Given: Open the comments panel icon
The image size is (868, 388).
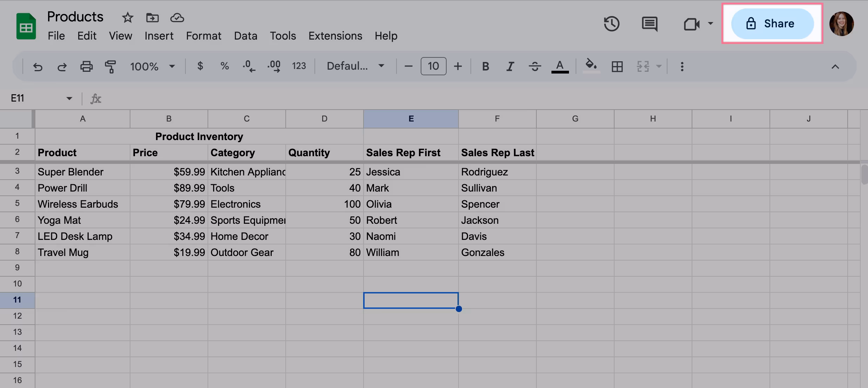Looking at the screenshot, I should [650, 24].
